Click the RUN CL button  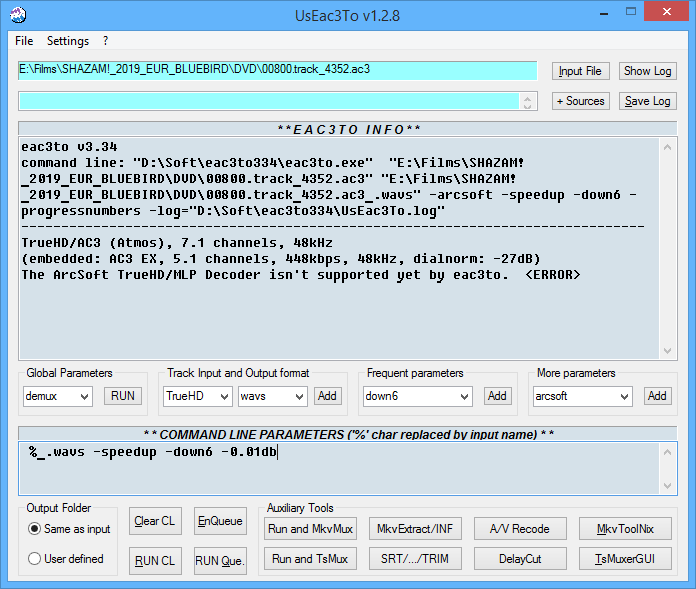[x=155, y=561]
